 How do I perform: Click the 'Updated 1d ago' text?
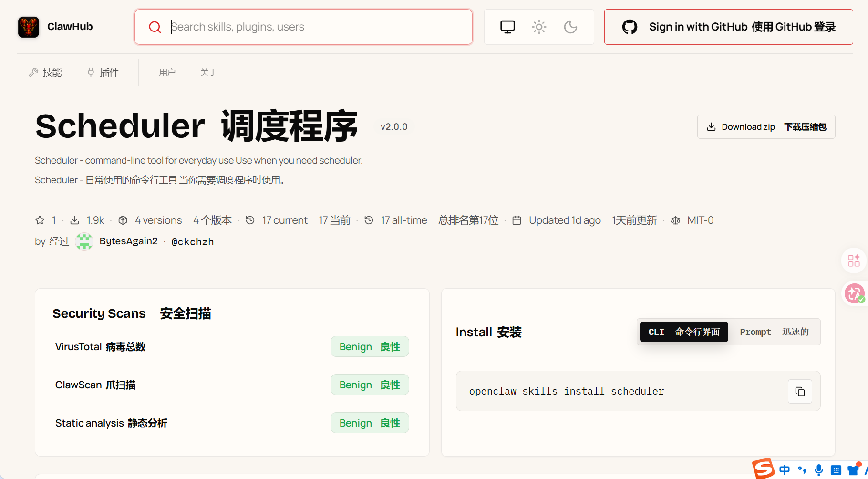click(565, 220)
